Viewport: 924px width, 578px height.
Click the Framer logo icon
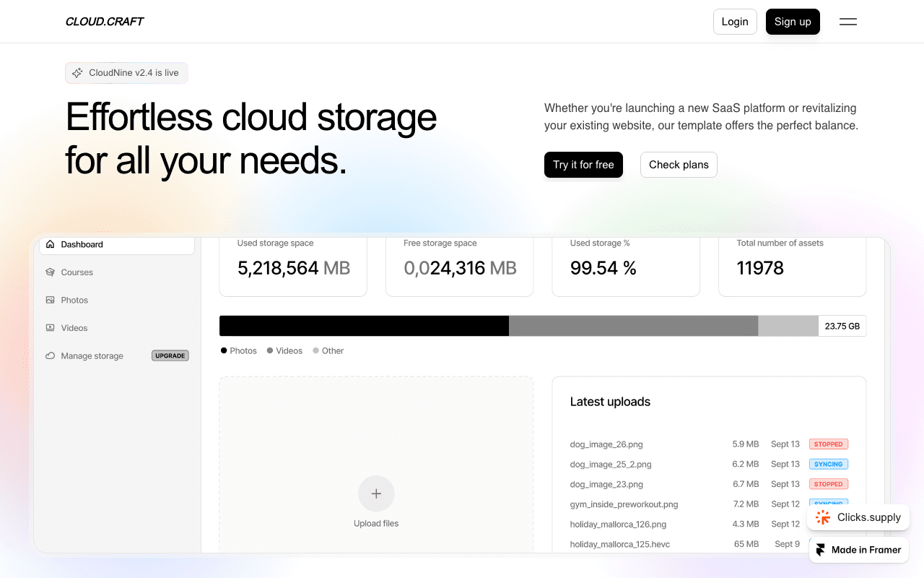click(x=821, y=550)
